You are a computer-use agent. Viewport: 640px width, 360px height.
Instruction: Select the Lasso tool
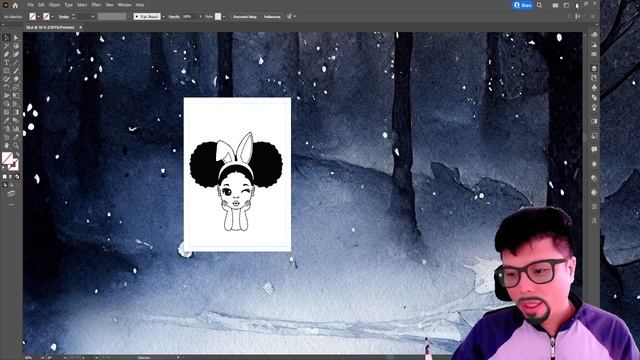[x=16, y=46]
